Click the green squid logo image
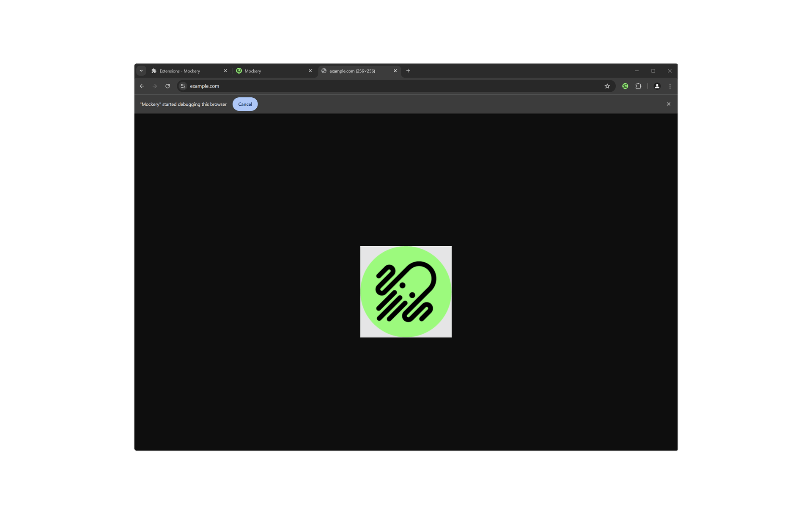Image resolution: width=812 pixels, height=514 pixels. pyautogui.click(x=406, y=291)
